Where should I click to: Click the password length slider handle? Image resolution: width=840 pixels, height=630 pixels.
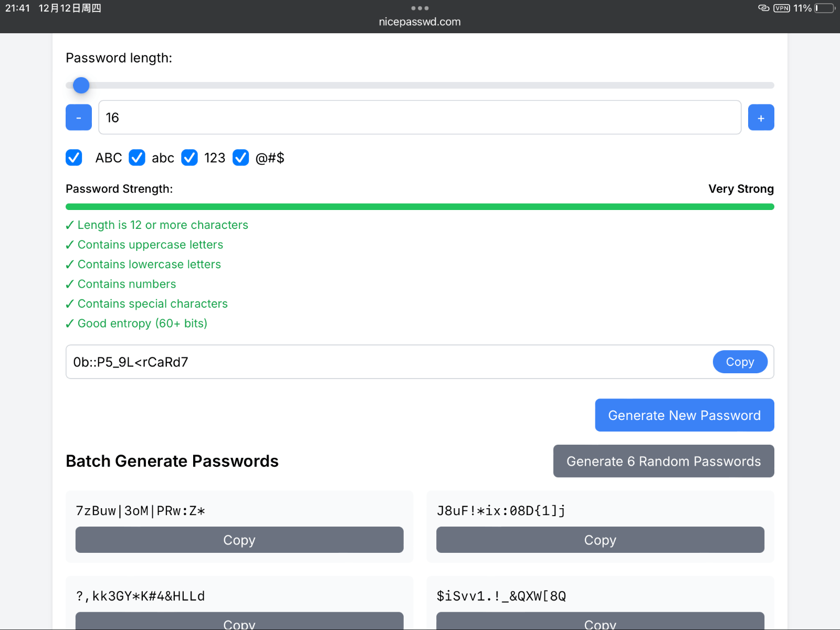(x=81, y=85)
